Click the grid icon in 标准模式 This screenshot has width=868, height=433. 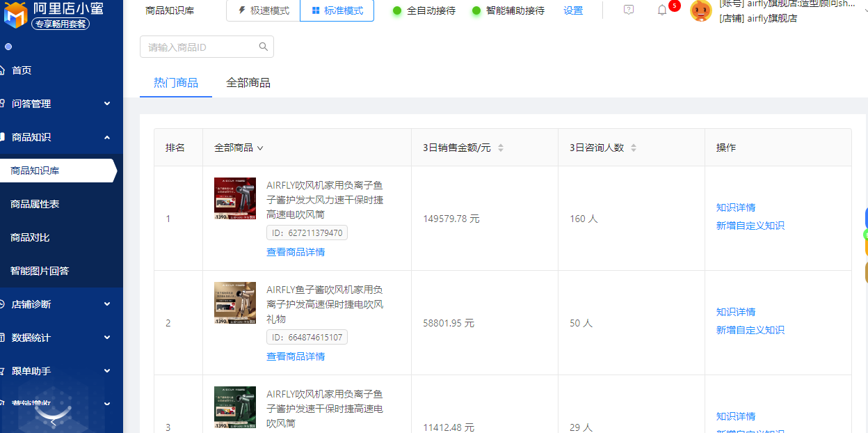[x=316, y=10]
